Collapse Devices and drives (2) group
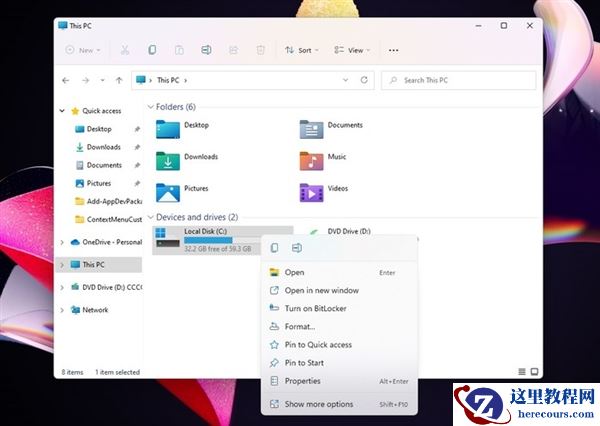Screen dimensions: 600x426 [151, 217]
